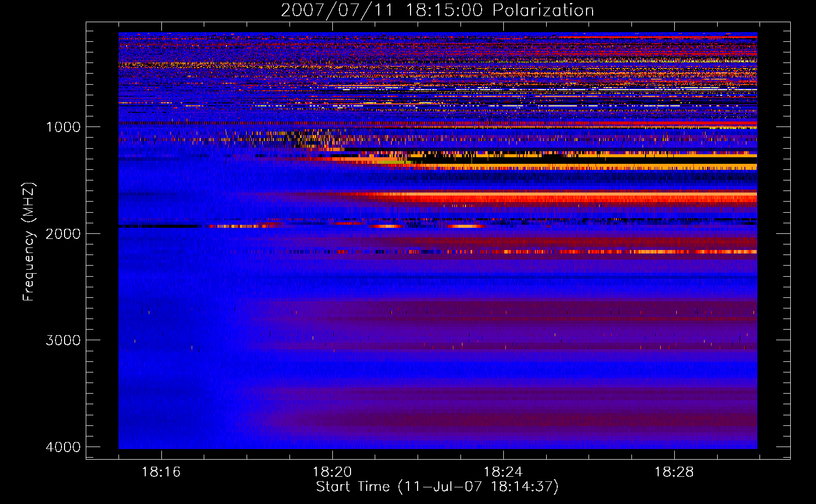Click the 18:28 time tick label
Viewport: 816px width, 504px height.
click(674, 472)
